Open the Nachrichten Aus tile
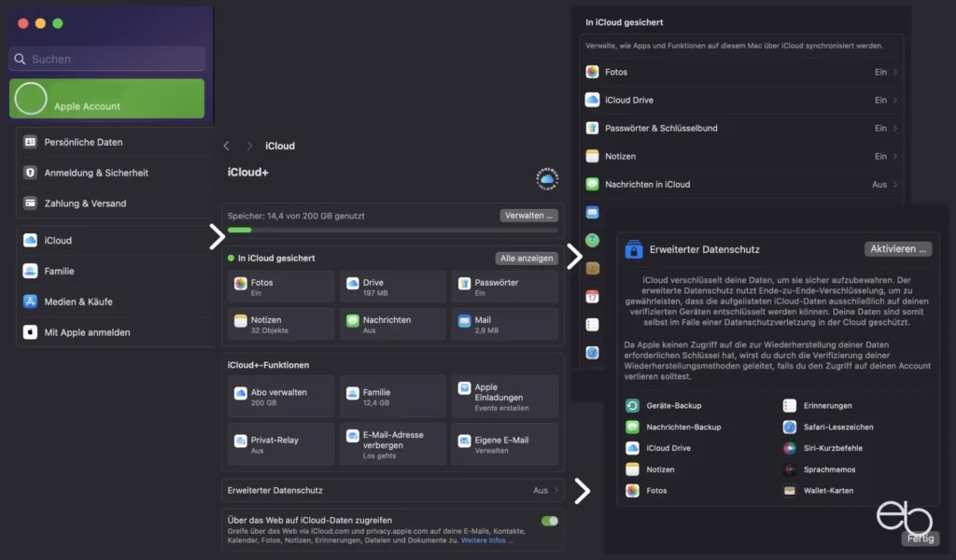Viewport: 956px width, 560px height. point(393,324)
